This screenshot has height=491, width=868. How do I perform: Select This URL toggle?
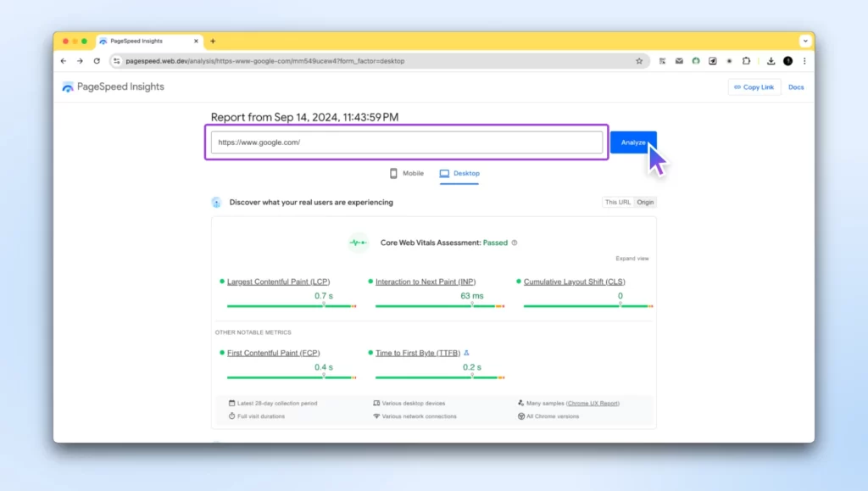(x=618, y=202)
